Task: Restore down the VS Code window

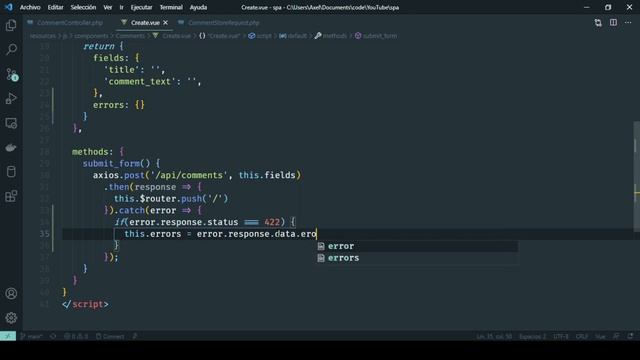Action: click(608, 7)
